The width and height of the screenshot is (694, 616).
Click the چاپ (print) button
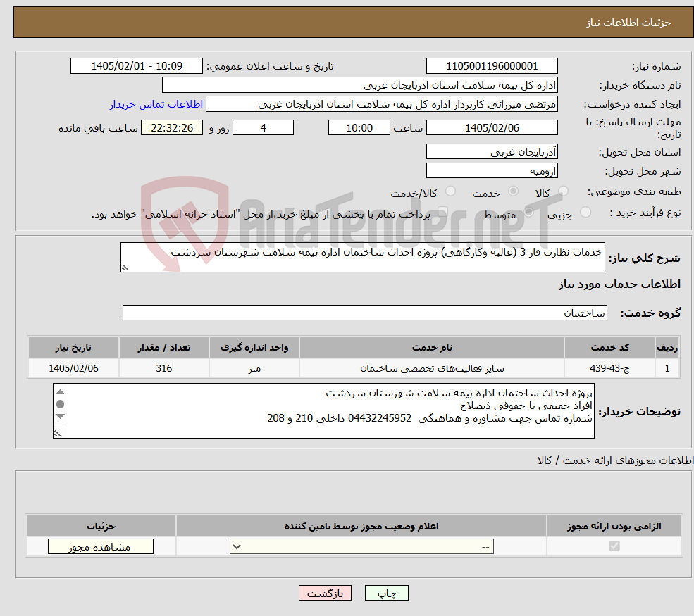(x=386, y=593)
